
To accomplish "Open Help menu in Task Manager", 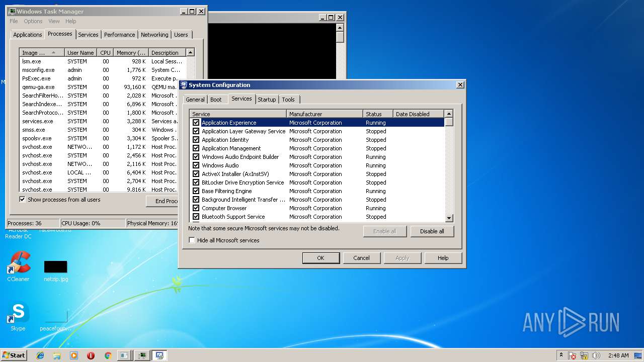I will click(x=71, y=21).
